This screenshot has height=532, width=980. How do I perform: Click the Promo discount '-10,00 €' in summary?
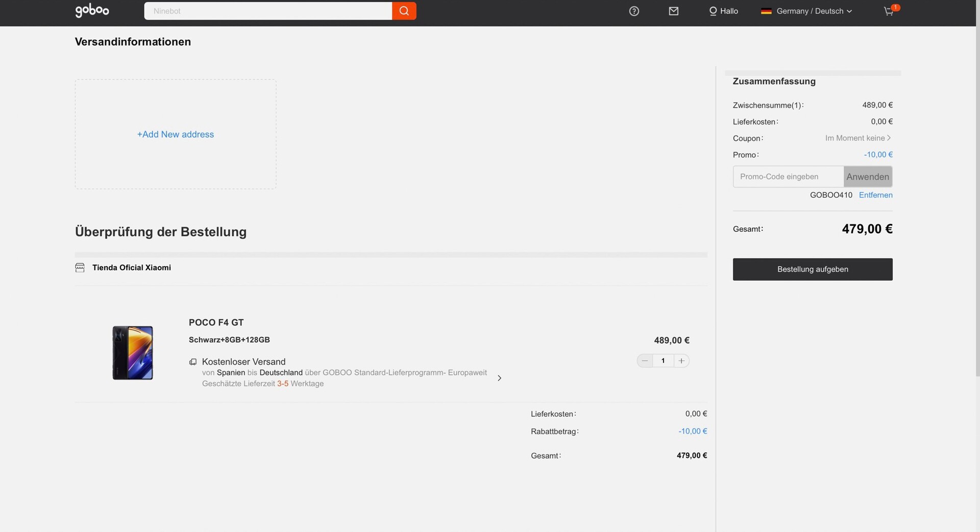click(878, 155)
